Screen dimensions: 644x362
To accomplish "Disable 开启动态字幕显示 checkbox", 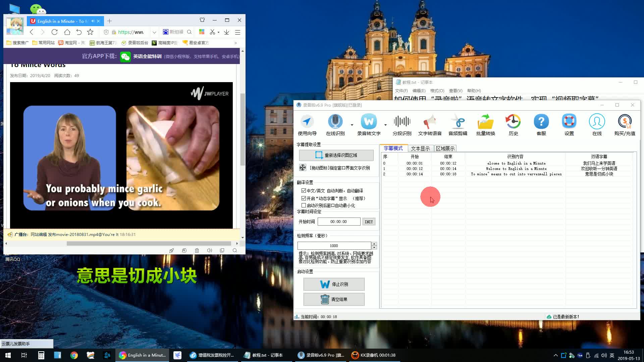I will (304, 198).
